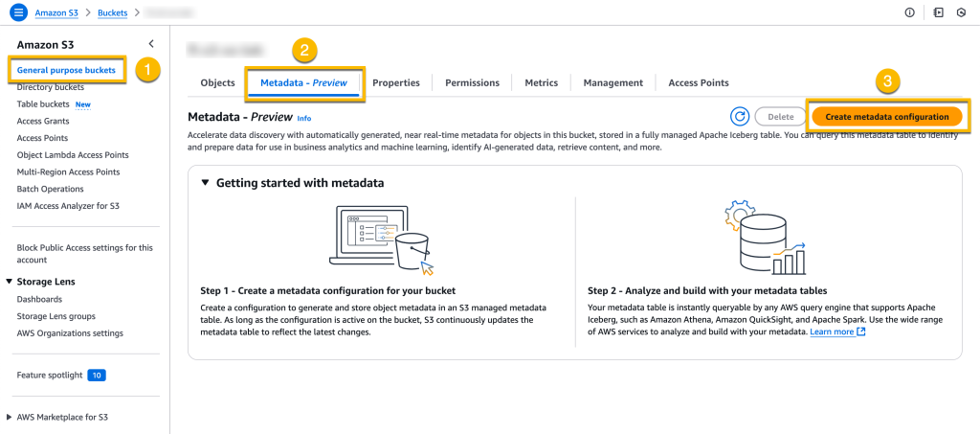Screen dimensions: 980x434
Task: Click the disabled Delete button
Action: point(781,116)
